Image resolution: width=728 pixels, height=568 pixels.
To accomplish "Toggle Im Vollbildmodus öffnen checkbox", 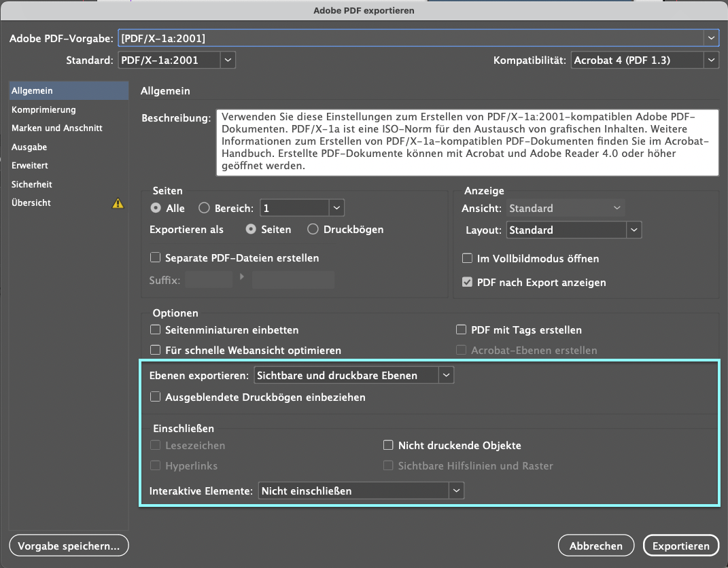I will coord(467,258).
